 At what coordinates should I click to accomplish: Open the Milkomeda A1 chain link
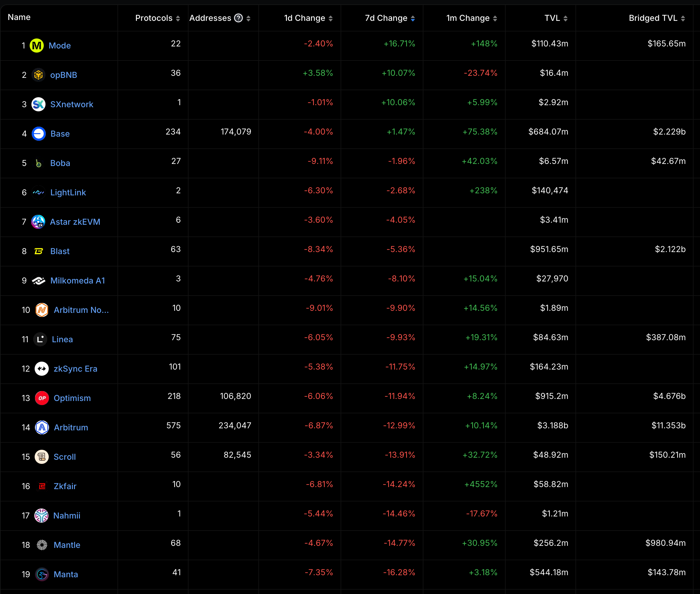78,281
